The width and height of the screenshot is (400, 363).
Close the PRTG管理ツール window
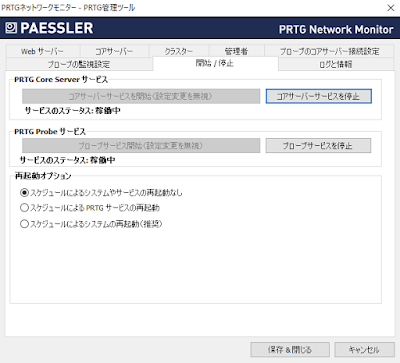click(x=391, y=8)
